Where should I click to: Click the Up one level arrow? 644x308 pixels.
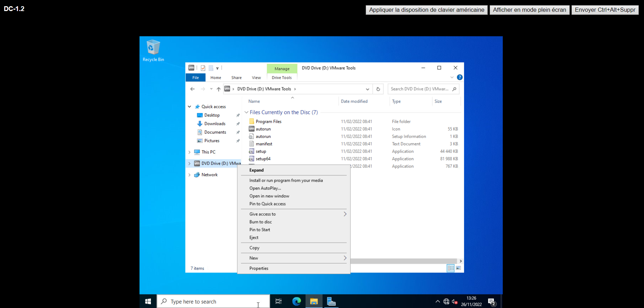point(219,89)
